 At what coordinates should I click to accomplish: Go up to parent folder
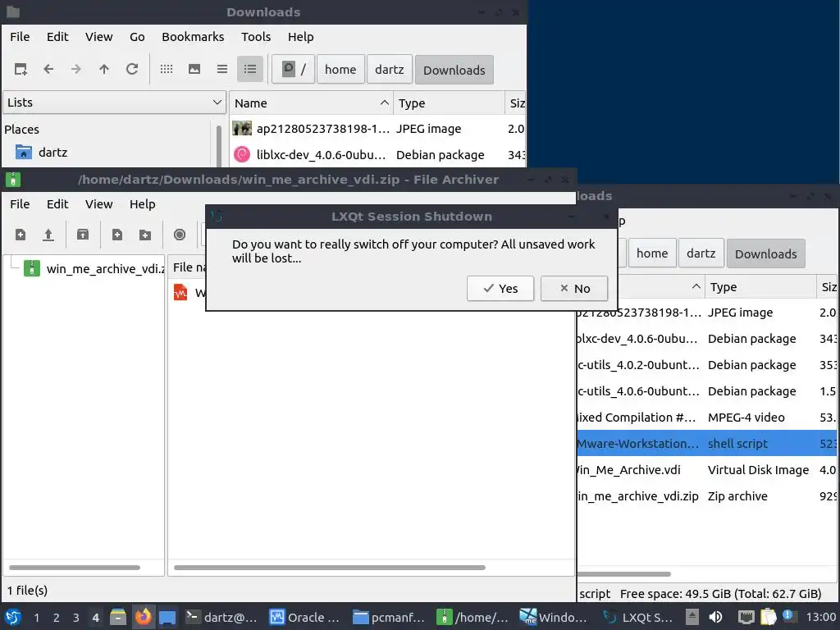click(x=104, y=69)
